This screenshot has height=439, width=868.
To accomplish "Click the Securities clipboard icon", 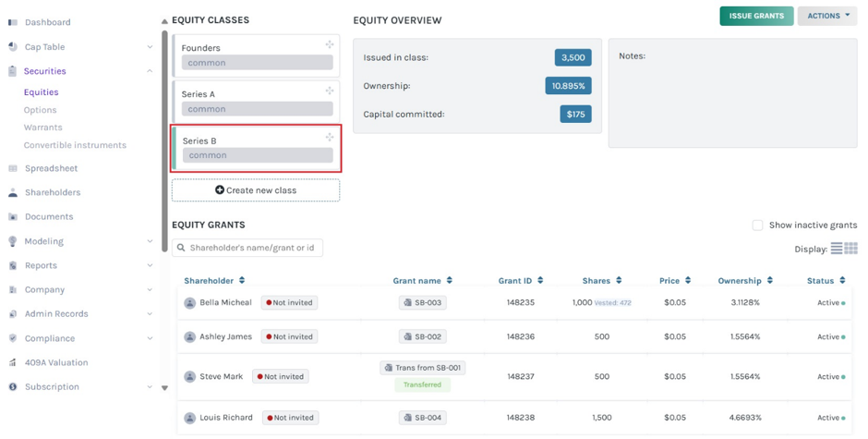I will point(13,71).
